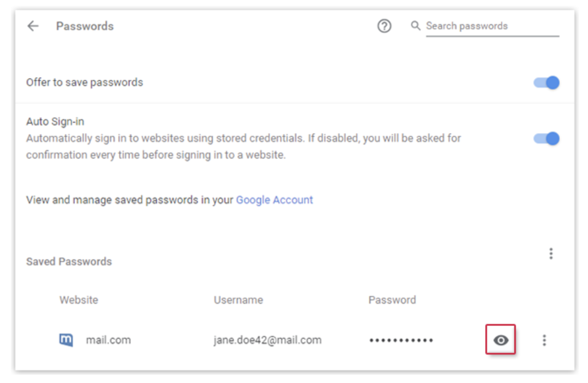
Task: Click the Password column header
Action: point(392,300)
